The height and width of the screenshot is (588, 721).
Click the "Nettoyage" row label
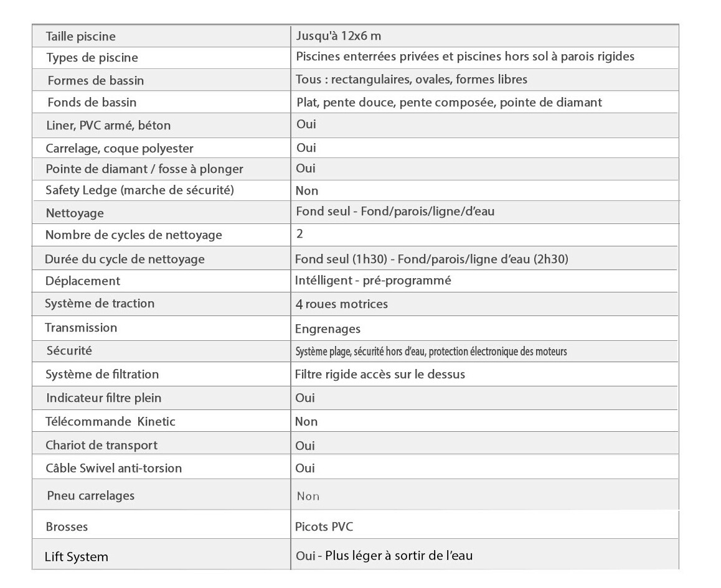(x=75, y=213)
